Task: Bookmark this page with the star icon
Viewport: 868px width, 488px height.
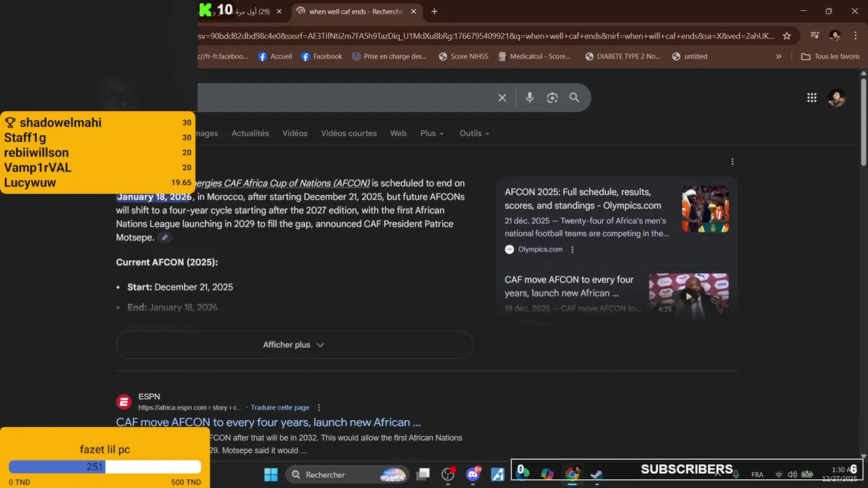Action: (787, 36)
